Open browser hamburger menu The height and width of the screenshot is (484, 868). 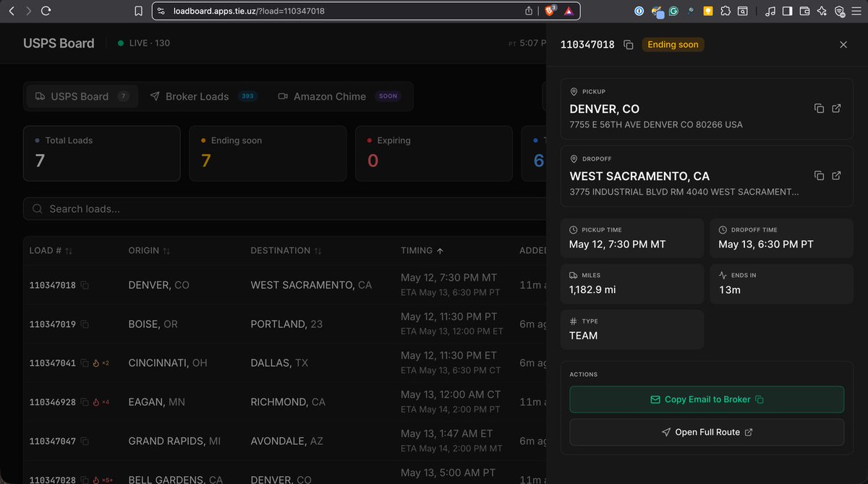pos(857,11)
